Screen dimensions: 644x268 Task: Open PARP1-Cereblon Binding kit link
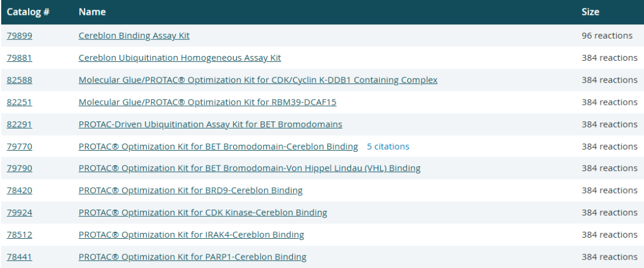pos(192,257)
